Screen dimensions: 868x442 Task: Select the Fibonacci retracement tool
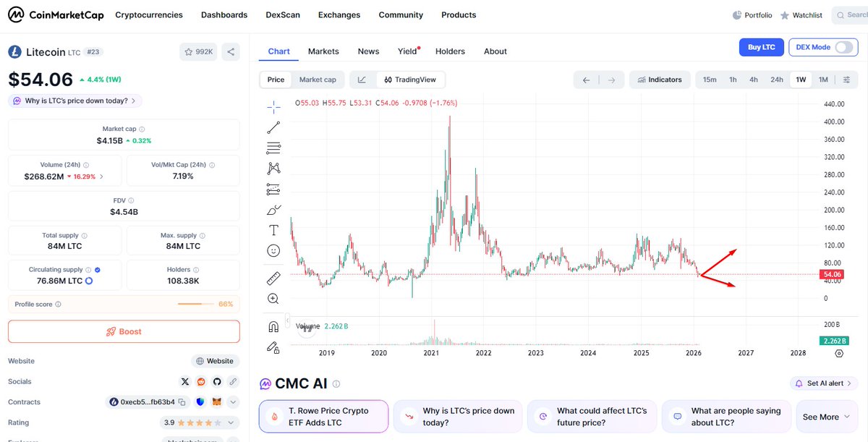point(273,148)
